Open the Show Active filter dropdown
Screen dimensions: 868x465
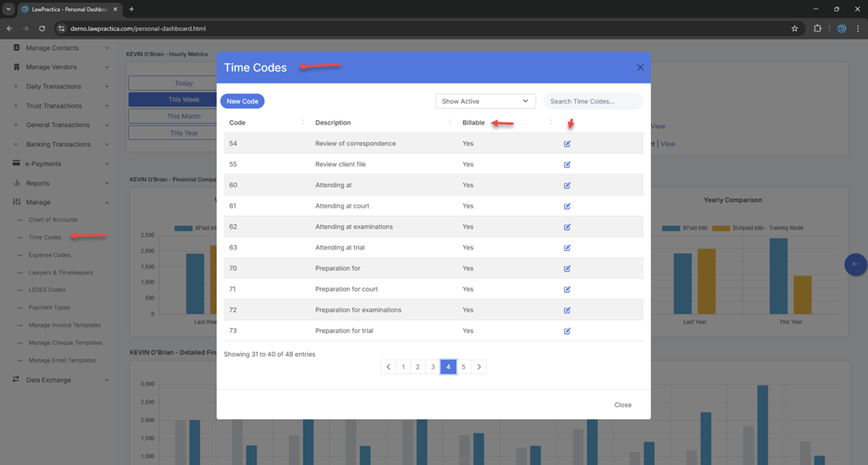485,101
